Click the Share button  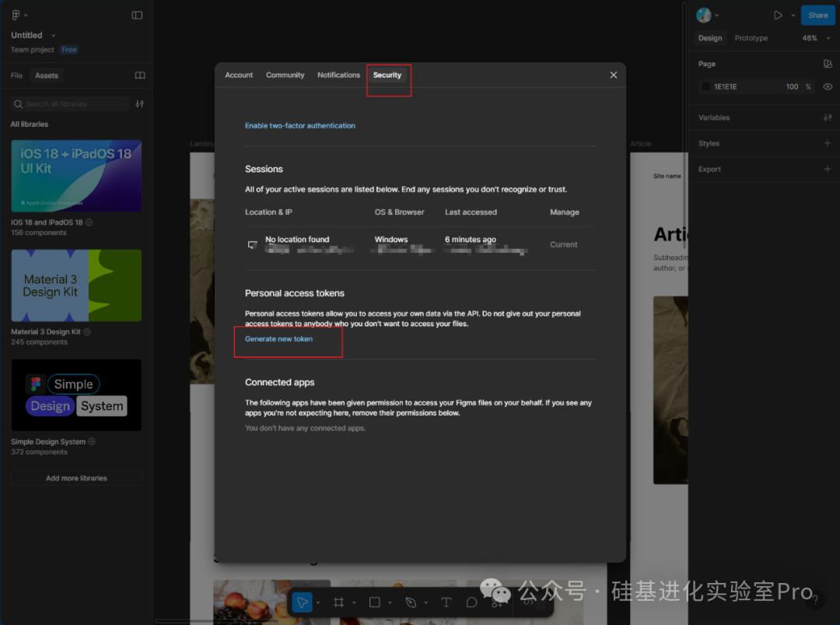(x=818, y=15)
